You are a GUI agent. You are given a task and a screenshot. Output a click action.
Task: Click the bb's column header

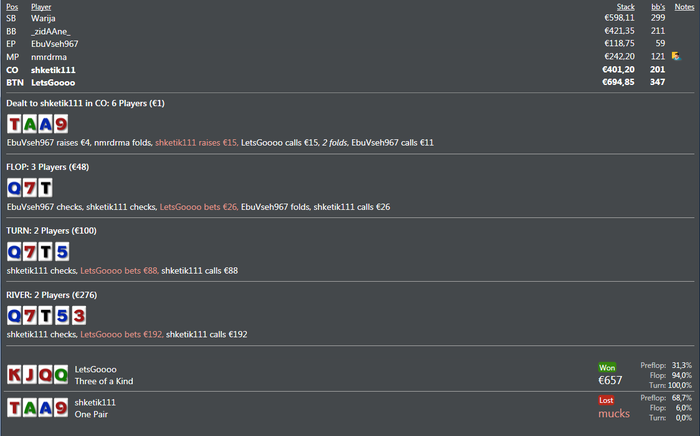658,7
